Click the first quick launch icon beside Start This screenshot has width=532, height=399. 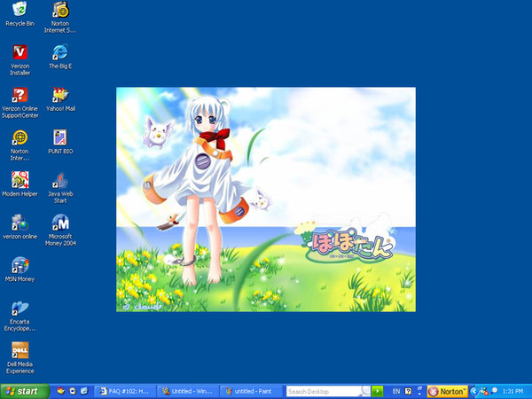pos(60,391)
